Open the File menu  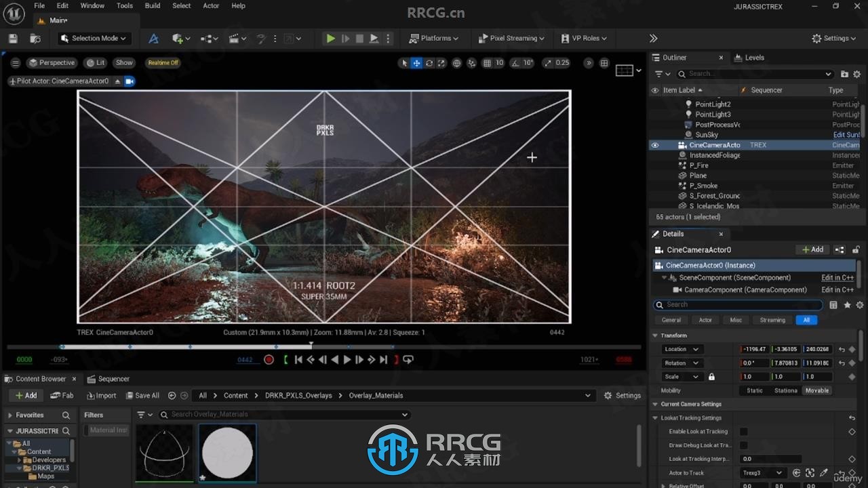[39, 5]
